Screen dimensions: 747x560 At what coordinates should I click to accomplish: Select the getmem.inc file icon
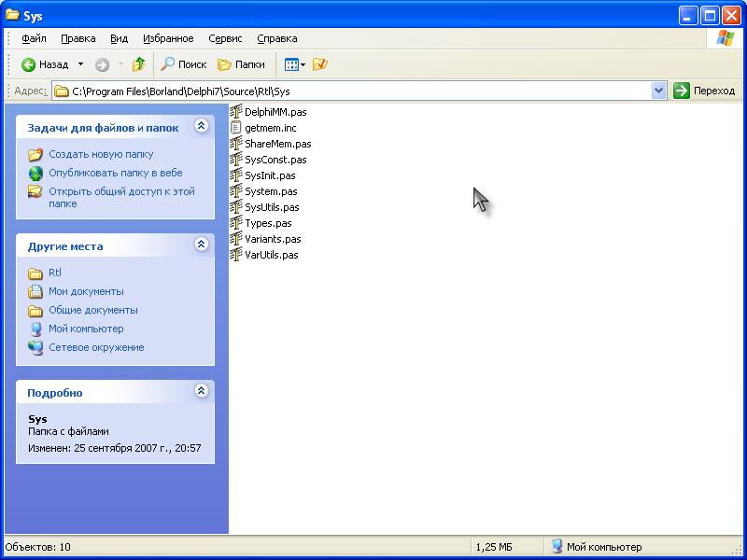click(x=236, y=128)
